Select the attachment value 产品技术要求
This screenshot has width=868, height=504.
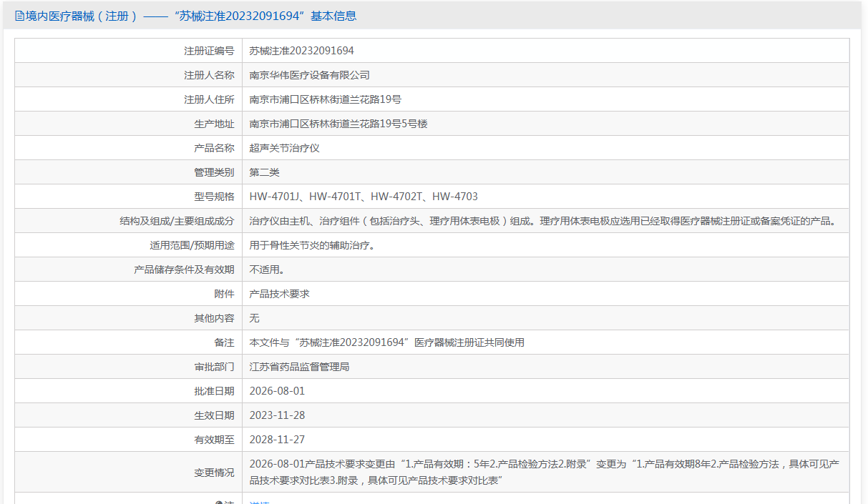[x=279, y=294]
